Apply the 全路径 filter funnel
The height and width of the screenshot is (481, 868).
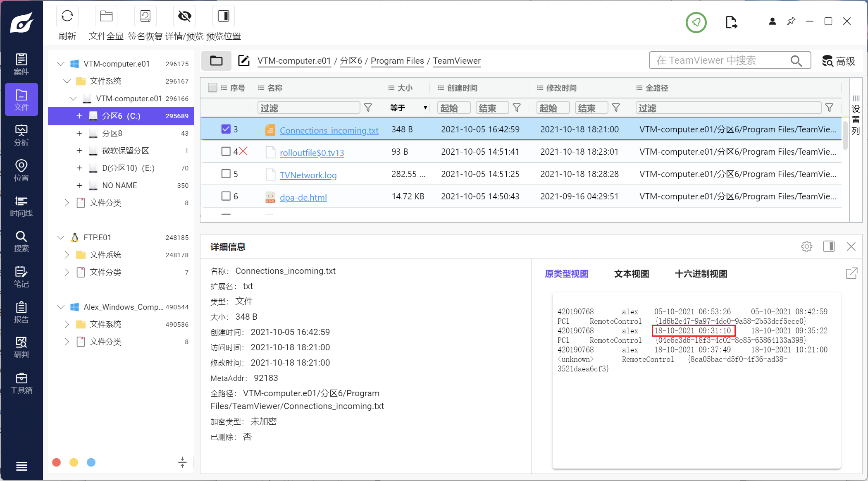point(829,108)
